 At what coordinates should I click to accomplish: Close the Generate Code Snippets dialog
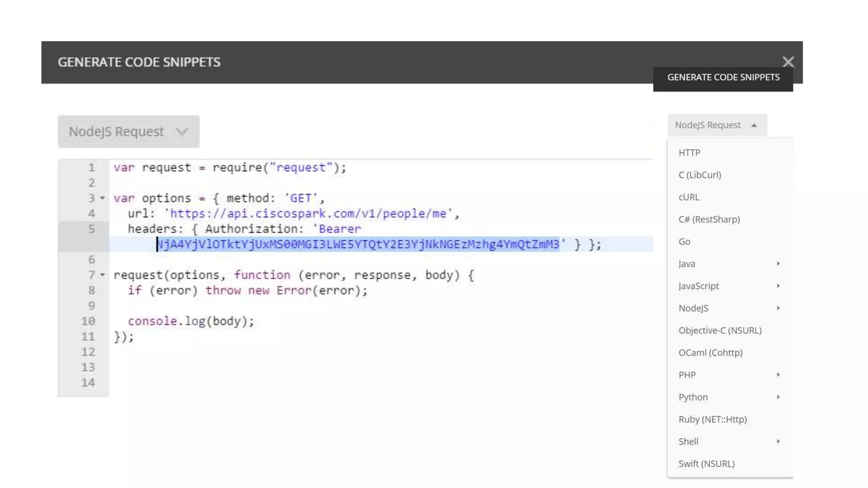[x=788, y=62]
